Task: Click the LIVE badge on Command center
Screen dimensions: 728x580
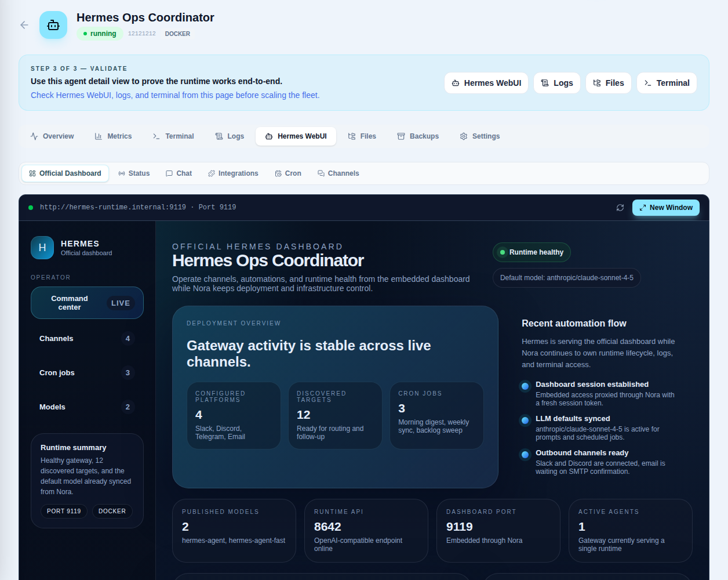Action: pyautogui.click(x=121, y=303)
